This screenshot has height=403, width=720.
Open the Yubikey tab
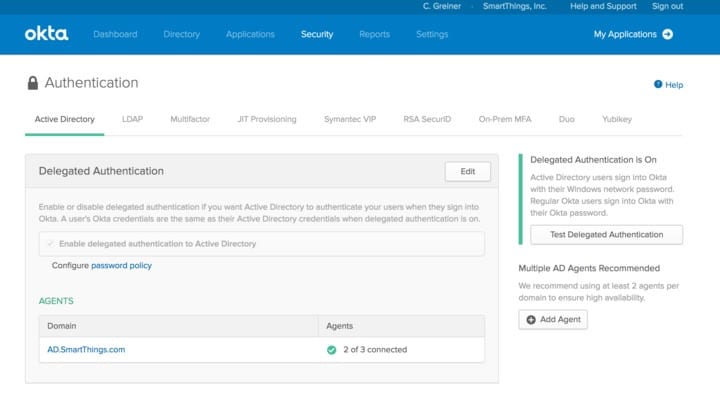[617, 119]
